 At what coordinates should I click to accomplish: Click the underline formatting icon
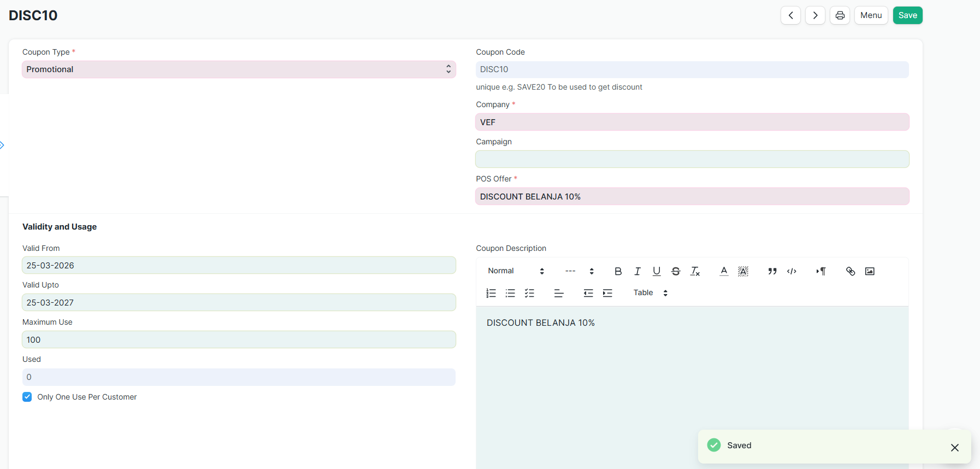point(657,271)
